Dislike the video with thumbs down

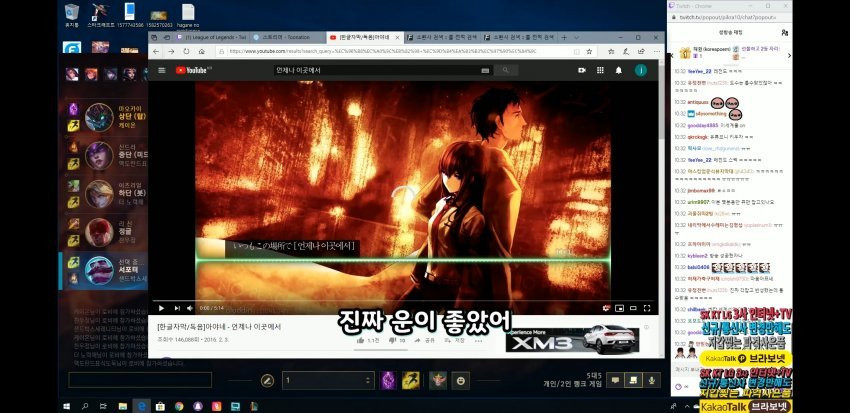click(392, 340)
